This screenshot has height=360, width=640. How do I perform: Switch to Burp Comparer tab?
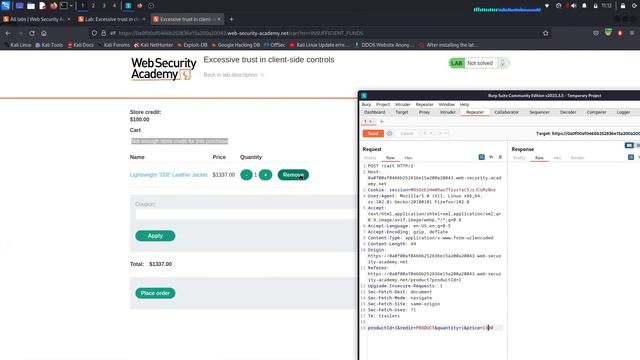click(596, 112)
